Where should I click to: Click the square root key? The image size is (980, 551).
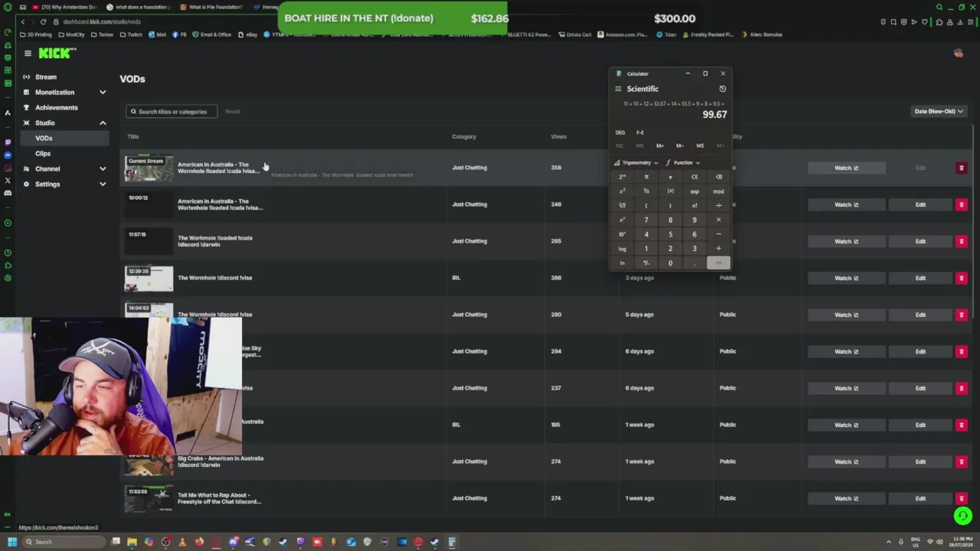pos(622,205)
